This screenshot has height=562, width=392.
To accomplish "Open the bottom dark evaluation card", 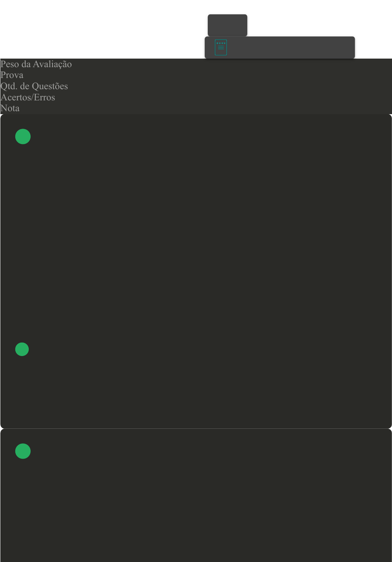I will (x=196, y=496).
